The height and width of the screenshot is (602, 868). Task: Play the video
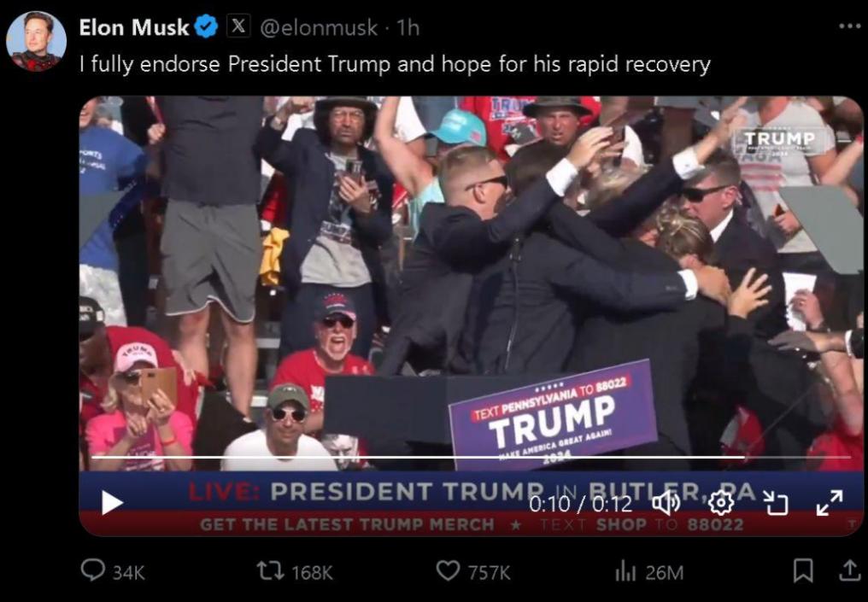click(x=113, y=503)
